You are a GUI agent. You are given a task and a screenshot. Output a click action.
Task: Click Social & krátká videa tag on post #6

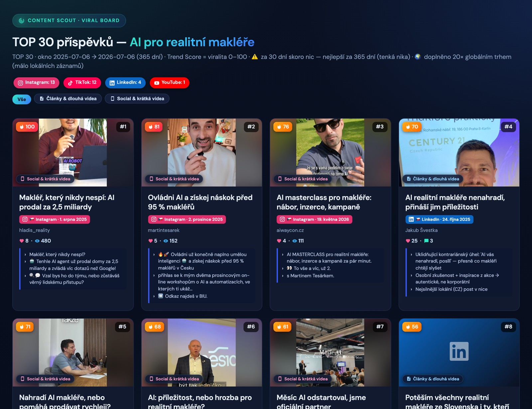pos(174,379)
